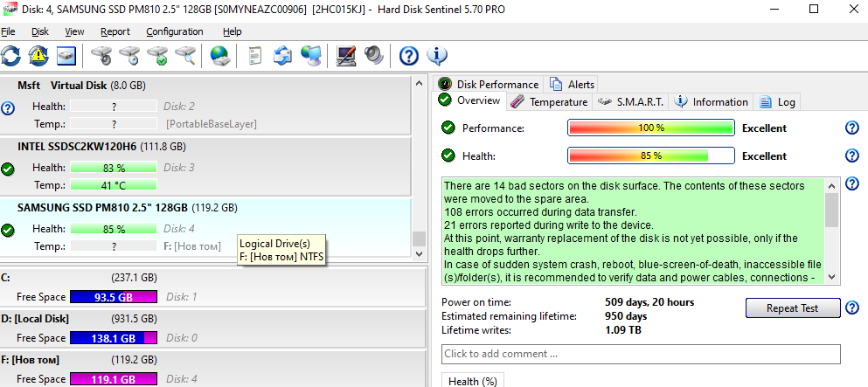Switch to the Disk Performance tab

point(489,84)
